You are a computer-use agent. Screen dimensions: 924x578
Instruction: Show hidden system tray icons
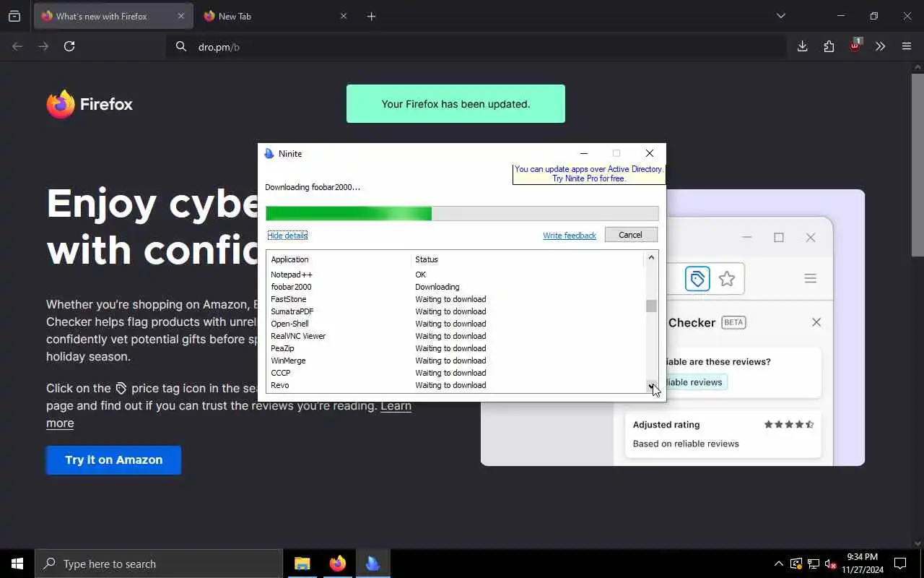[778, 564]
